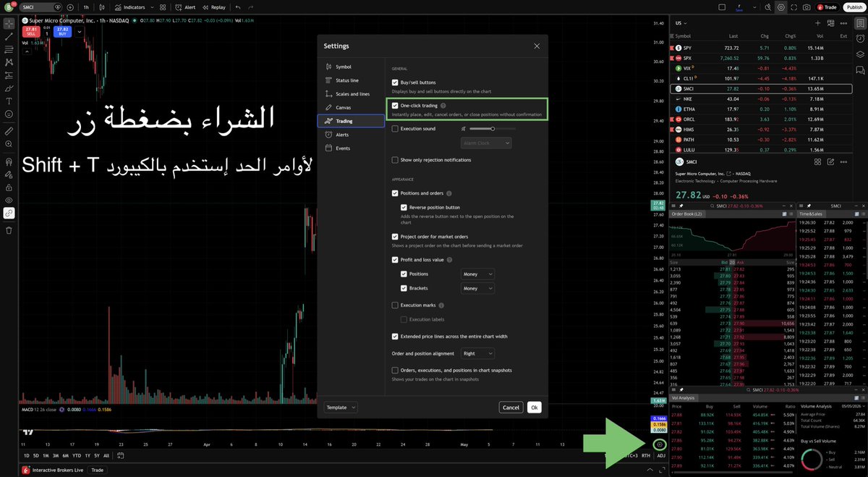868x477 pixels.
Task: Toggle Extended price lines checkbox
Action: (395, 336)
